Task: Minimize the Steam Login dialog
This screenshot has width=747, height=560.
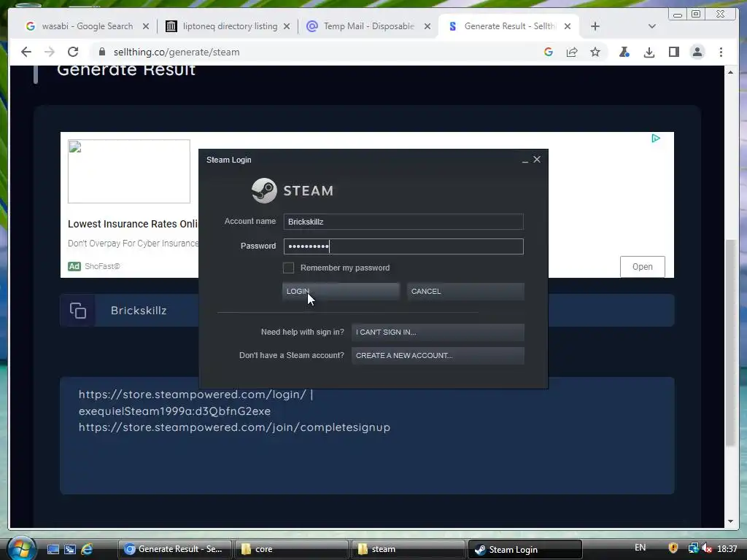Action: pos(525,160)
